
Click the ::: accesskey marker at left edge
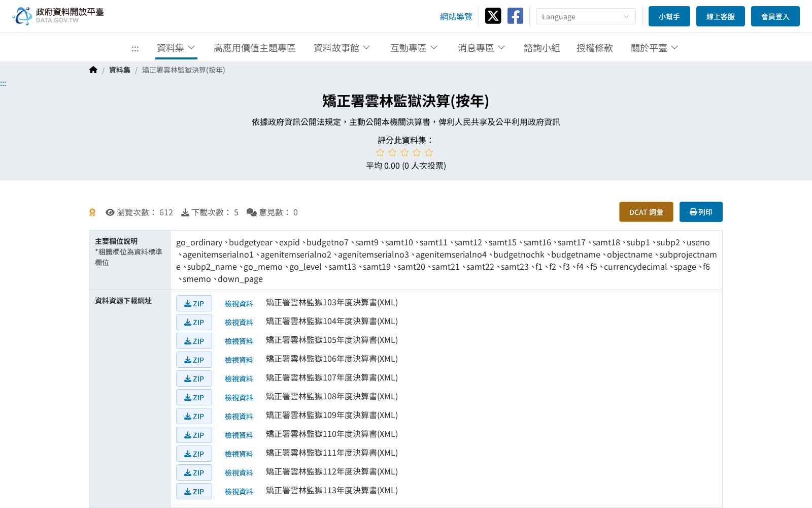point(3,83)
